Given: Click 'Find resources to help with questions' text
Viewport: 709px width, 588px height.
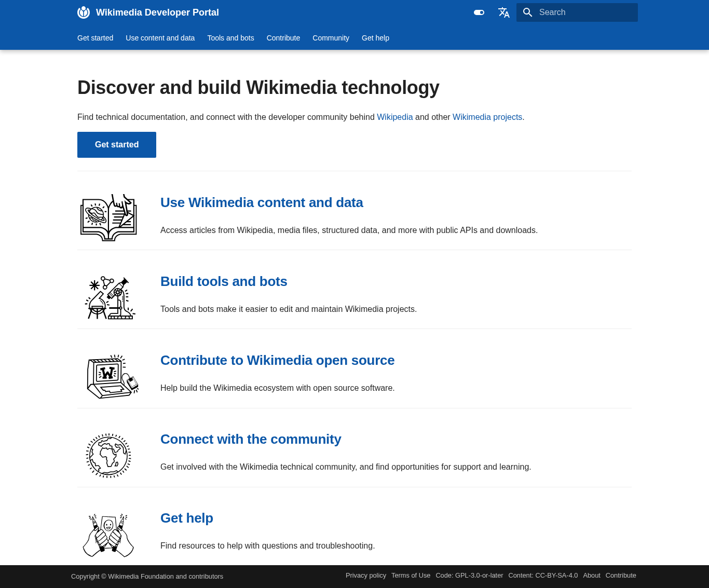Looking at the screenshot, I should tap(267, 546).
